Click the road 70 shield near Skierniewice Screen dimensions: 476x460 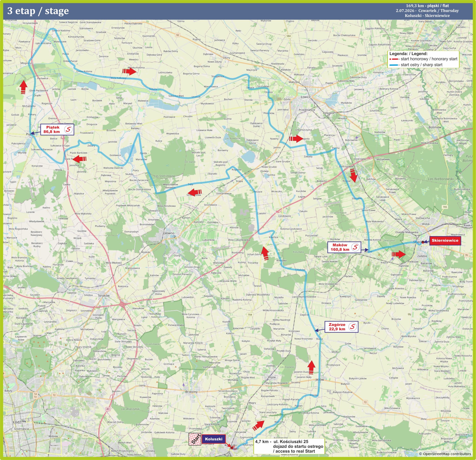click(466, 255)
